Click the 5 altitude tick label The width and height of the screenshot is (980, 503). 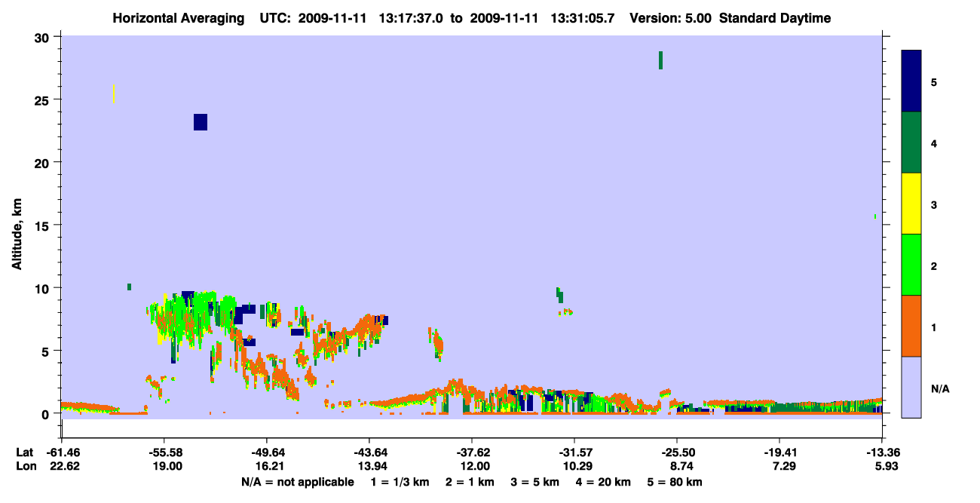(x=47, y=351)
